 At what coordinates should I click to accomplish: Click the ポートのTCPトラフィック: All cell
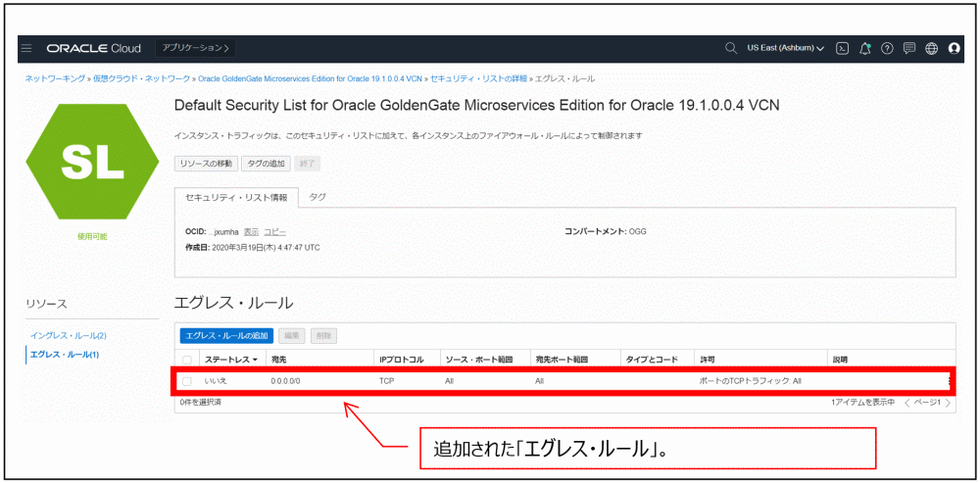click(750, 380)
